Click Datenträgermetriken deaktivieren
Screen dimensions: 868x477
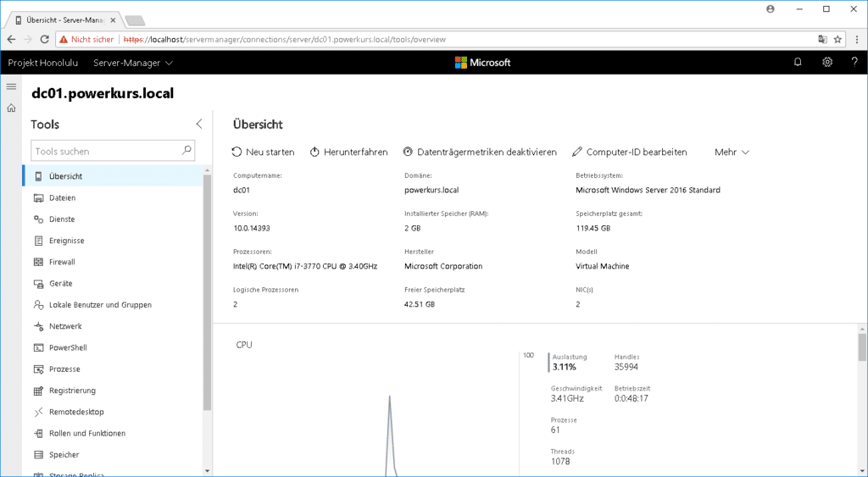point(480,152)
